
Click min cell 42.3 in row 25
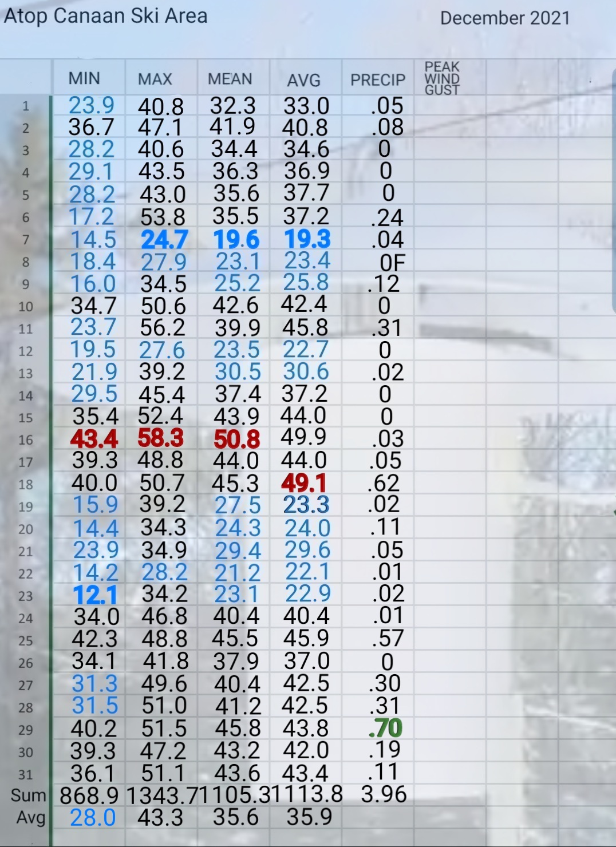tap(94, 639)
